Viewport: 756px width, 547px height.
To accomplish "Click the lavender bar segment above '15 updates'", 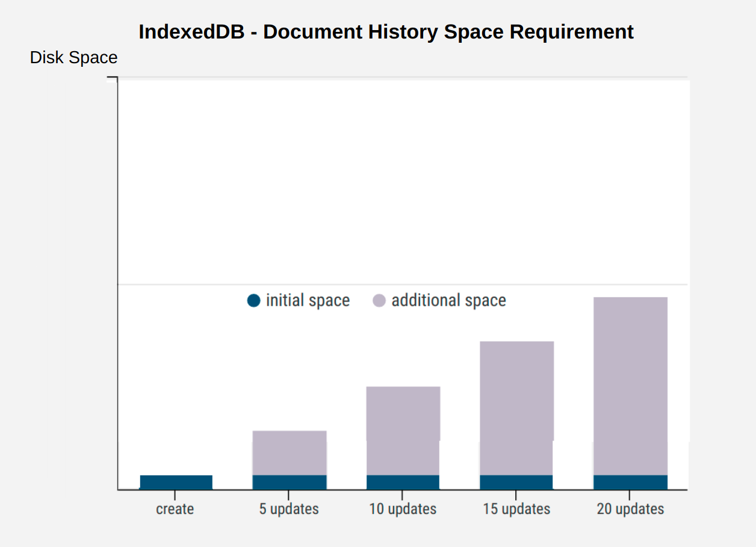I will click(516, 409).
